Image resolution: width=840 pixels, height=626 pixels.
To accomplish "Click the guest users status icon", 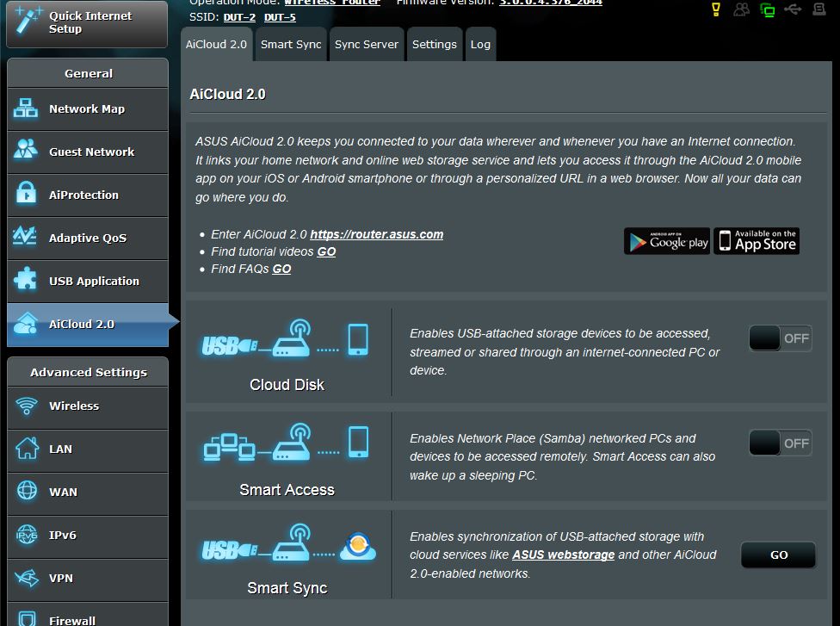I will [x=741, y=9].
